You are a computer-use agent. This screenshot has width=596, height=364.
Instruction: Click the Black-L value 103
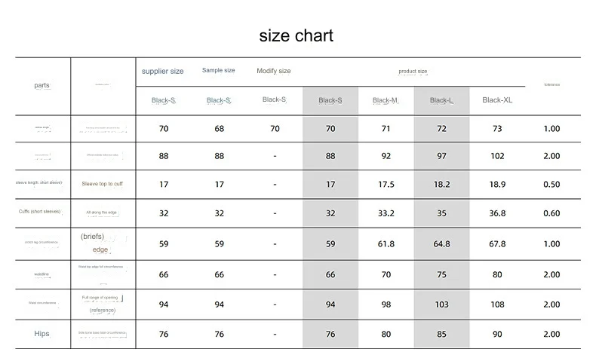click(x=441, y=304)
